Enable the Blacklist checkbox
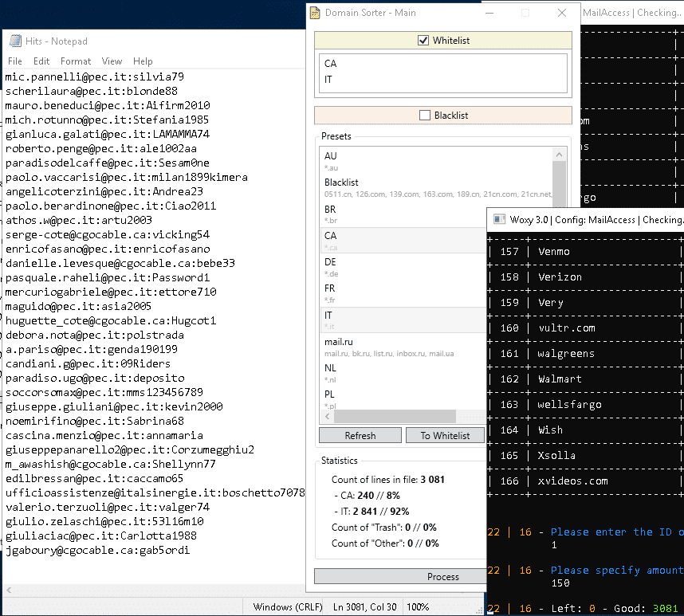 (x=425, y=116)
